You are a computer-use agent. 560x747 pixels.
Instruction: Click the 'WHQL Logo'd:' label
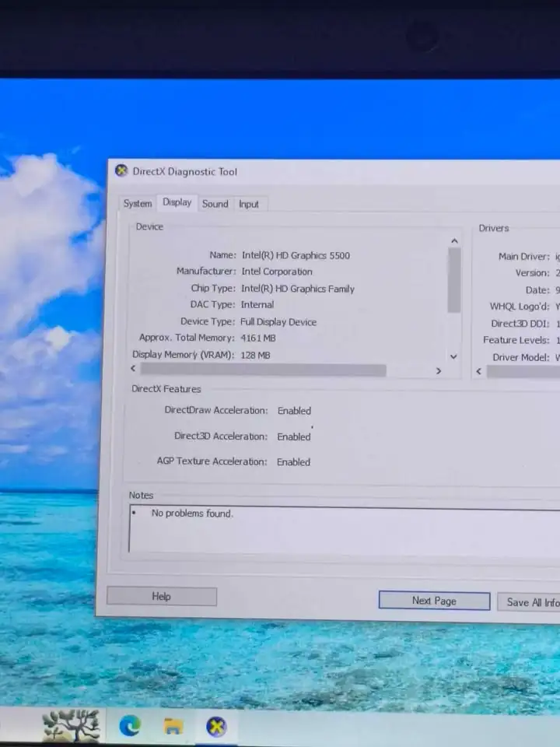coord(520,307)
